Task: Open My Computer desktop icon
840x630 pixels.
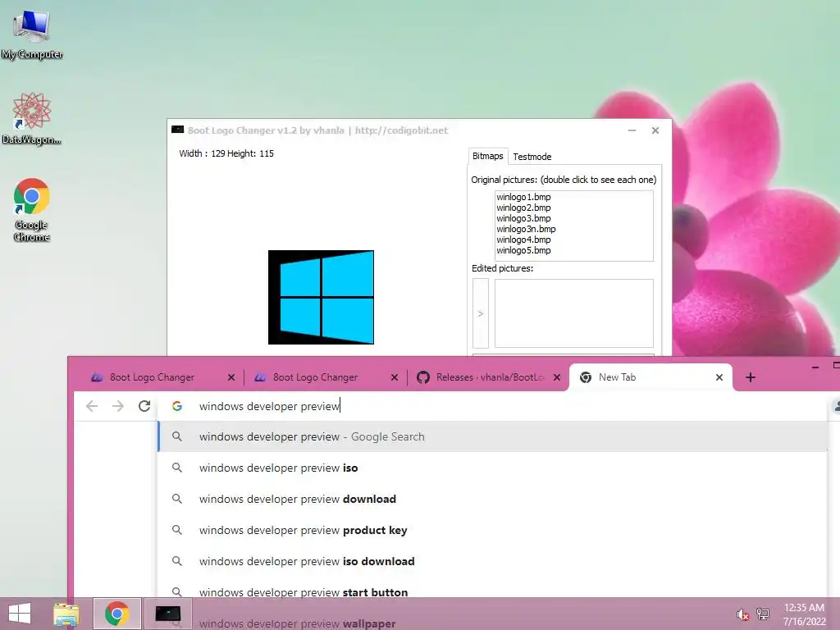Action: point(32,34)
